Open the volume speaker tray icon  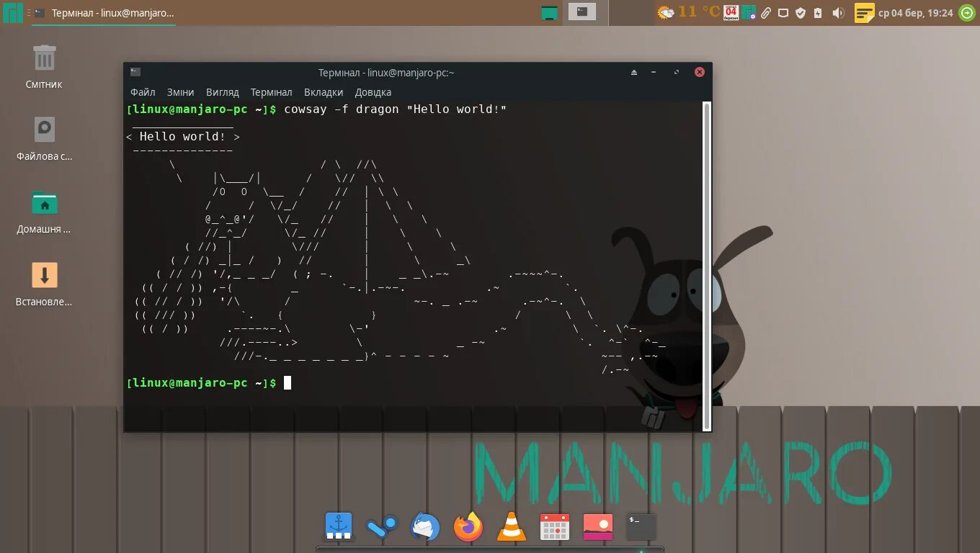pyautogui.click(x=838, y=13)
